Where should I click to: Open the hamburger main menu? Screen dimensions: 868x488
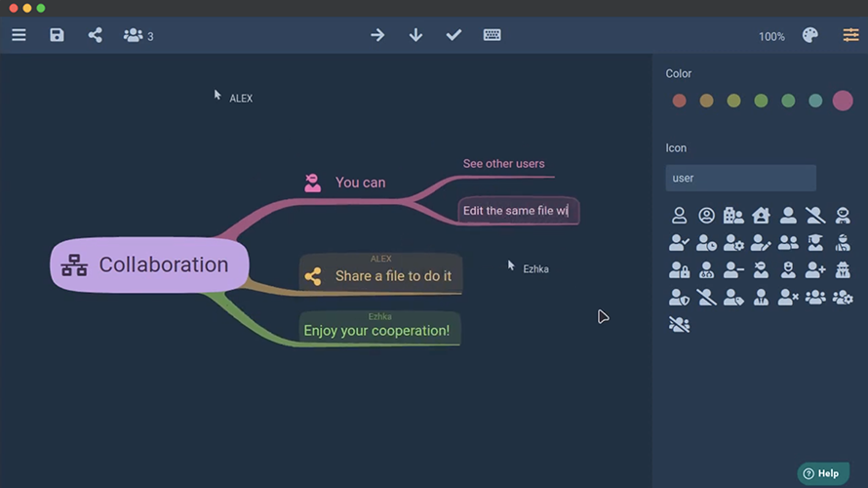tap(19, 35)
